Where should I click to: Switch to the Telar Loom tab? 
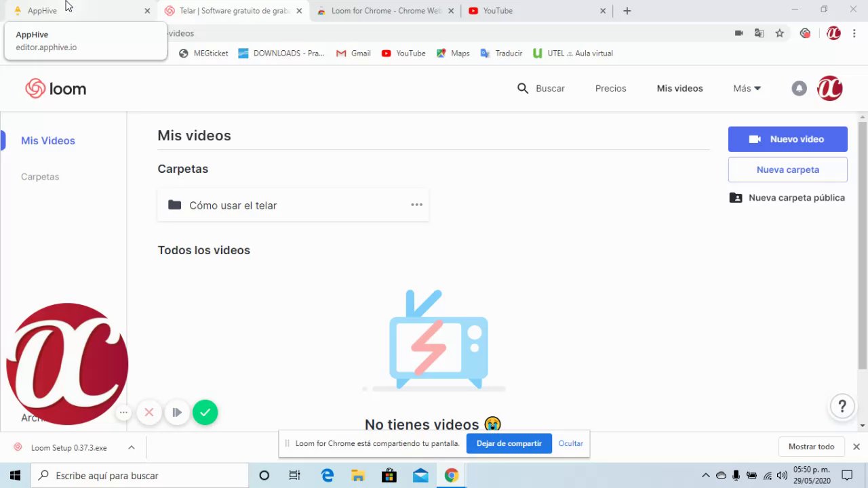pyautogui.click(x=233, y=11)
